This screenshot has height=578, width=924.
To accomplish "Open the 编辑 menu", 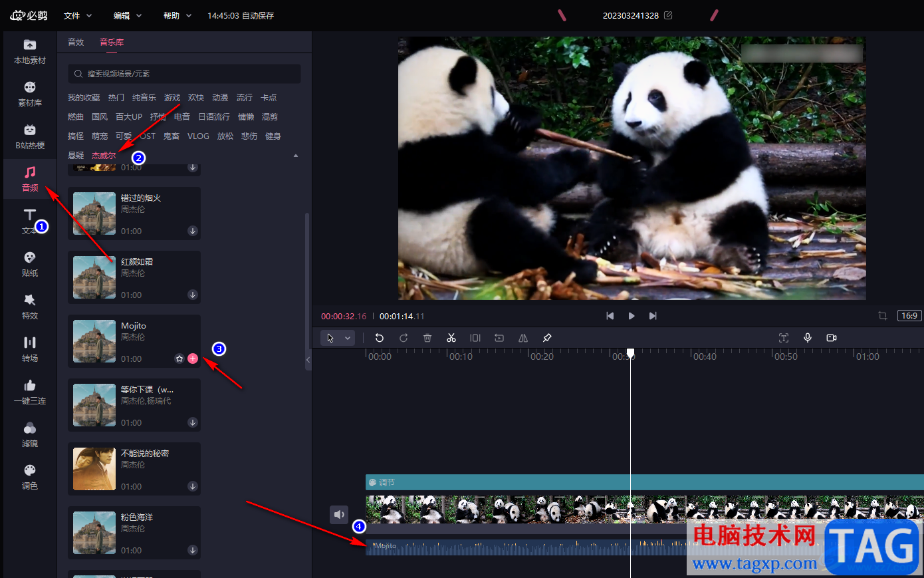I will (128, 15).
